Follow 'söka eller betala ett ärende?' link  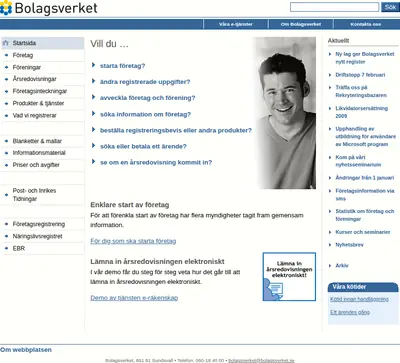[x=143, y=146]
